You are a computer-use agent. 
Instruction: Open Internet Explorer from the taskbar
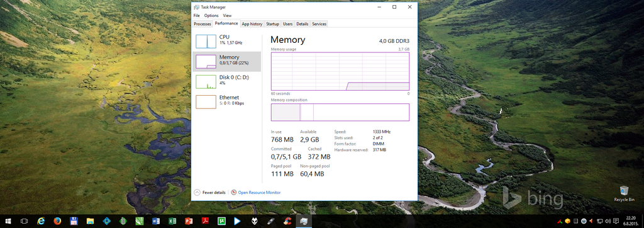pos(41,222)
